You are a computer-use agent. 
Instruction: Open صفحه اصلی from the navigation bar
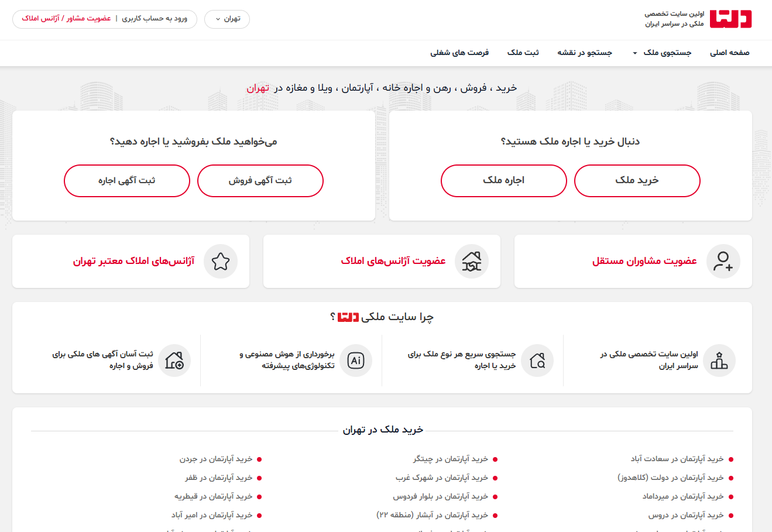(729, 53)
